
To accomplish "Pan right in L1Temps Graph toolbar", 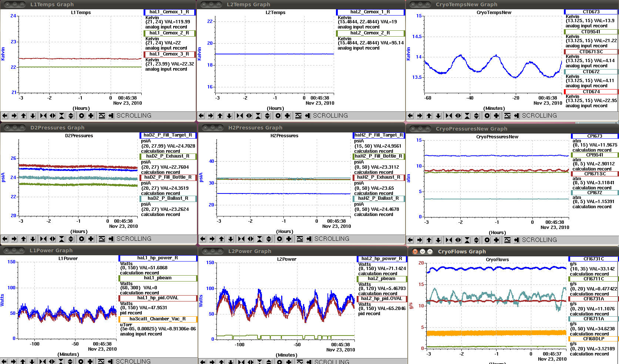I will 14,116.
